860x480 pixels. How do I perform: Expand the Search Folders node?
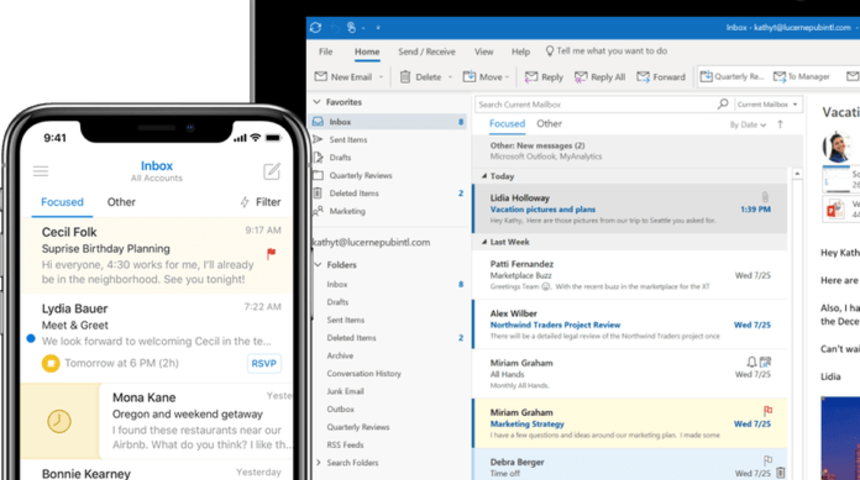[x=319, y=462]
